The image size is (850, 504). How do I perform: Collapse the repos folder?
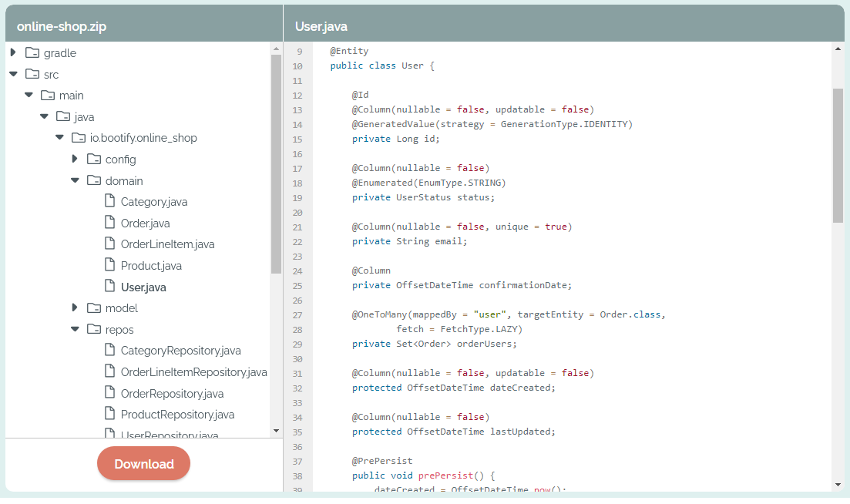coord(75,328)
